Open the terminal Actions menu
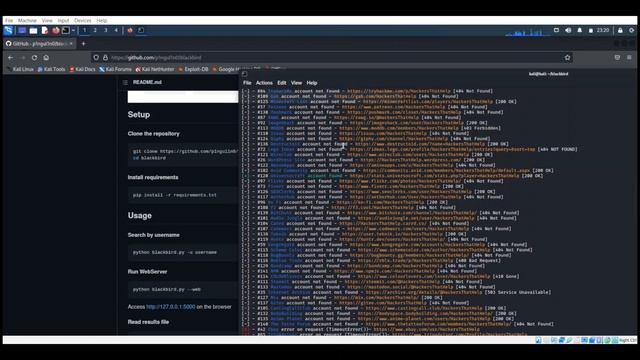Viewport: 640px width, 360px height. tap(264, 83)
